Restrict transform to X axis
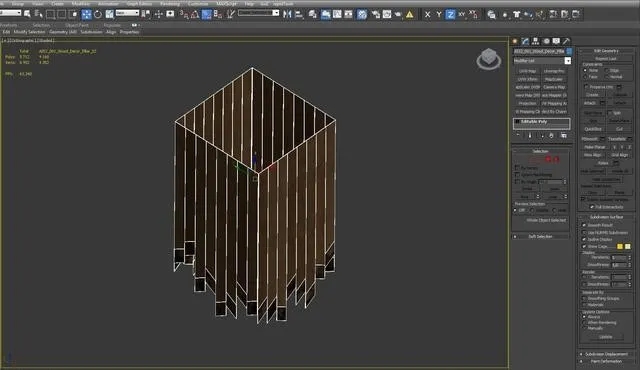Image resolution: width=640 pixels, height=370 pixels. 427,15
